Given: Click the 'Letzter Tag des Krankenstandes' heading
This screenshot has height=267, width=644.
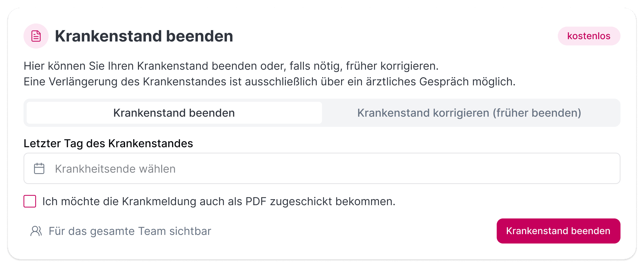Looking at the screenshot, I should click(108, 143).
